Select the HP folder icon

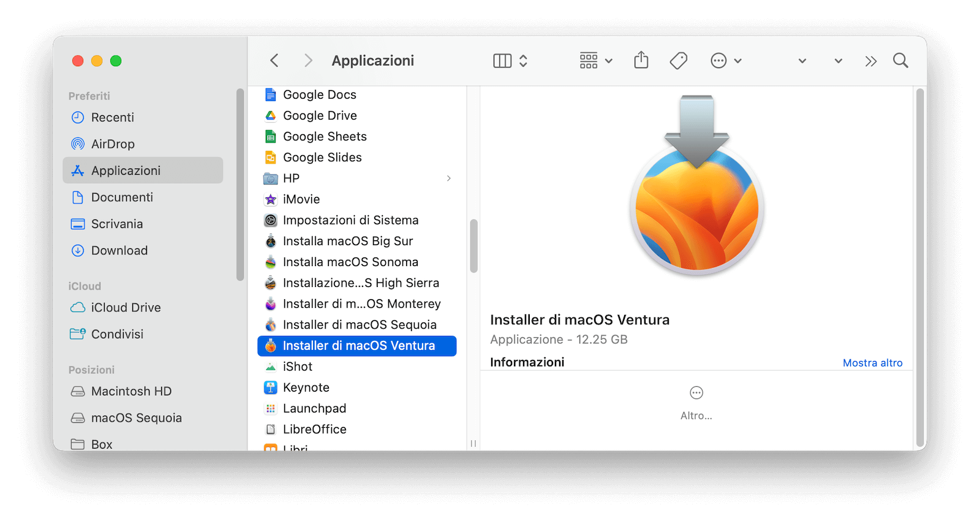[x=271, y=178]
